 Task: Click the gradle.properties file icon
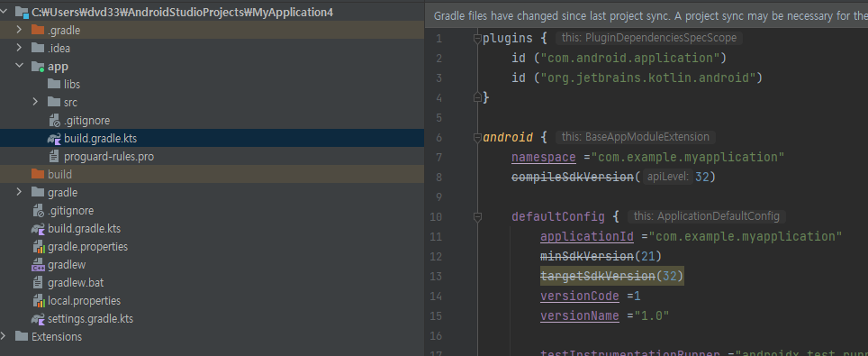point(38,247)
